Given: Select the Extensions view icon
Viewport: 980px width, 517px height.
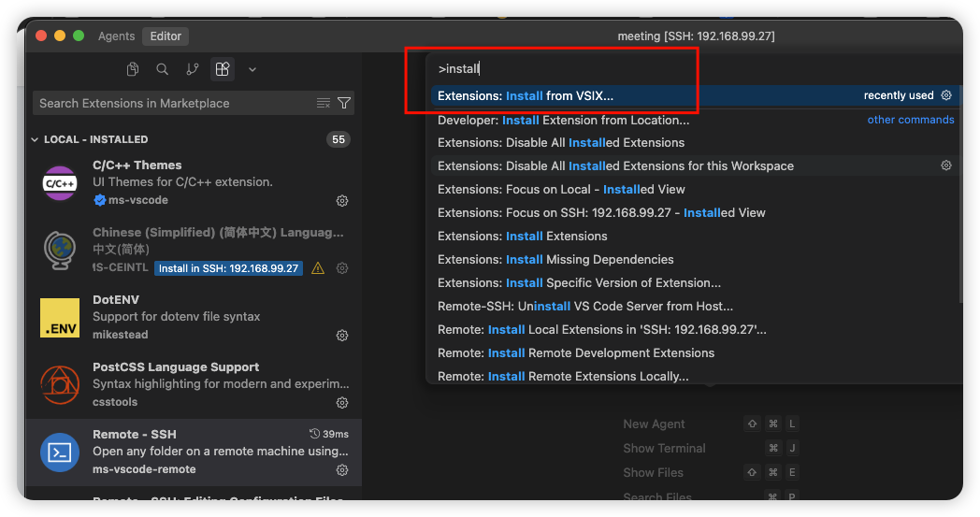Looking at the screenshot, I should tap(222, 69).
